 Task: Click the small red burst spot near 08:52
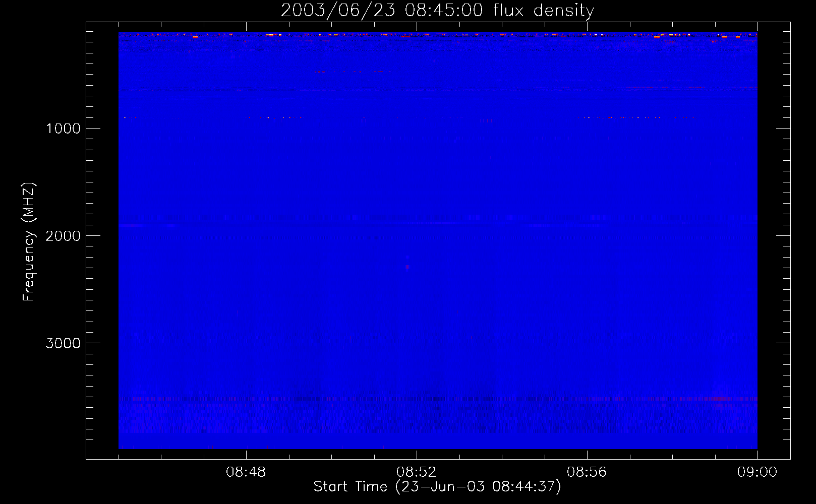click(x=407, y=267)
